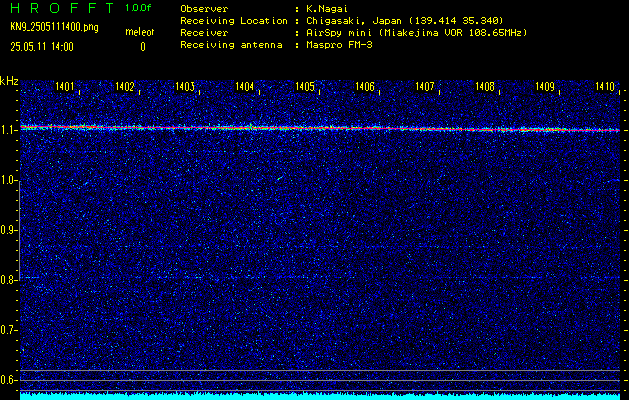Image resolution: width=629 pixels, height=400 pixels.
Task: Click the HROFFT title text
Action: [62, 8]
